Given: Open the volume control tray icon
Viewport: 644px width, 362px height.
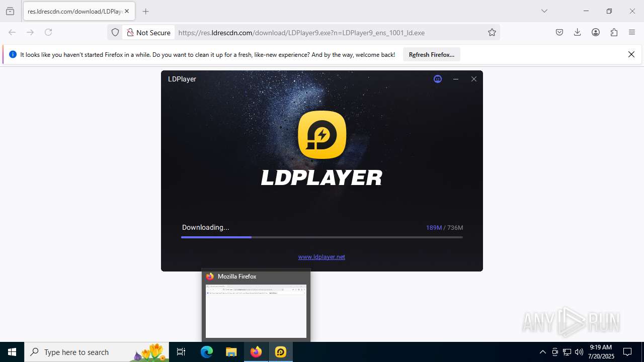Looking at the screenshot, I should pyautogui.click(x=579, y=352).
